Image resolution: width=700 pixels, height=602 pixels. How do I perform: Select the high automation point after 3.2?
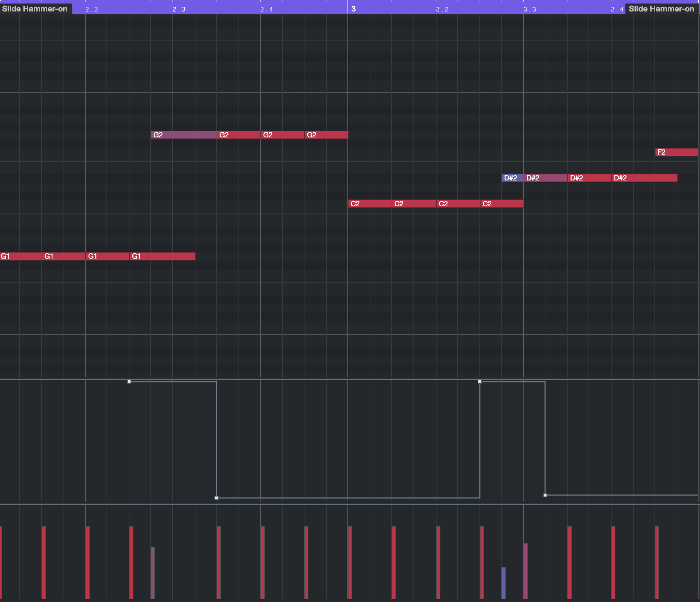tap(480, 382)
